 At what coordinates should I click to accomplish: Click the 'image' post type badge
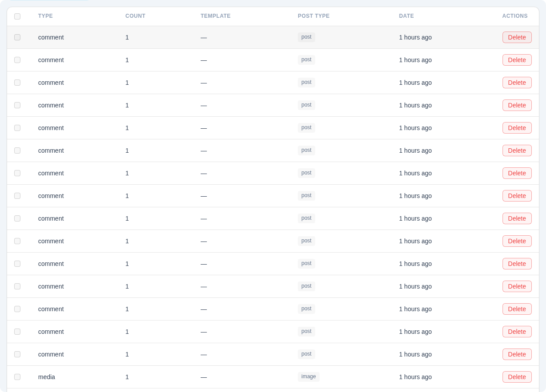click(x=309, y=376)
